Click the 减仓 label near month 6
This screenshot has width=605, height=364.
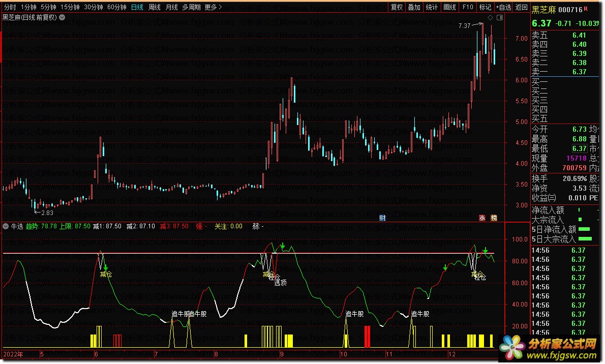click(106, 275)
